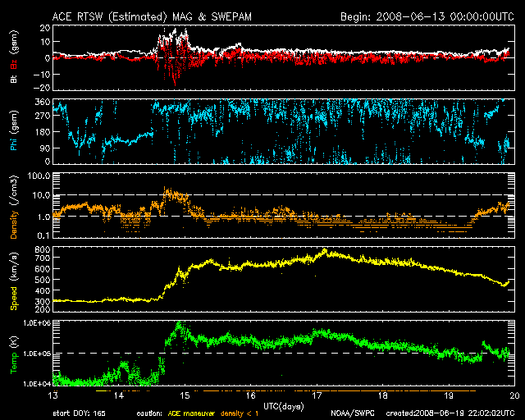
Task: Click the '600' tick on the Speed axis
Action: point(43,269)
